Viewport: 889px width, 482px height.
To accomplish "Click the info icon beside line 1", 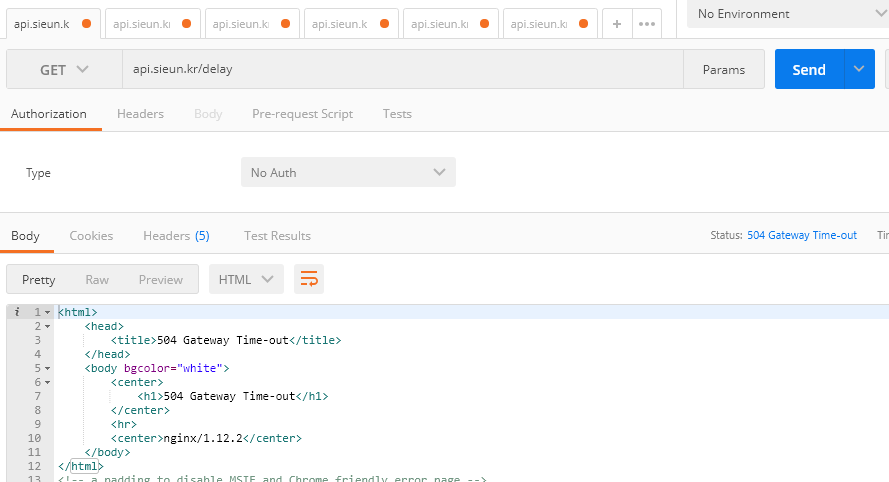I will pyautogui.click(x=17, y=312).
